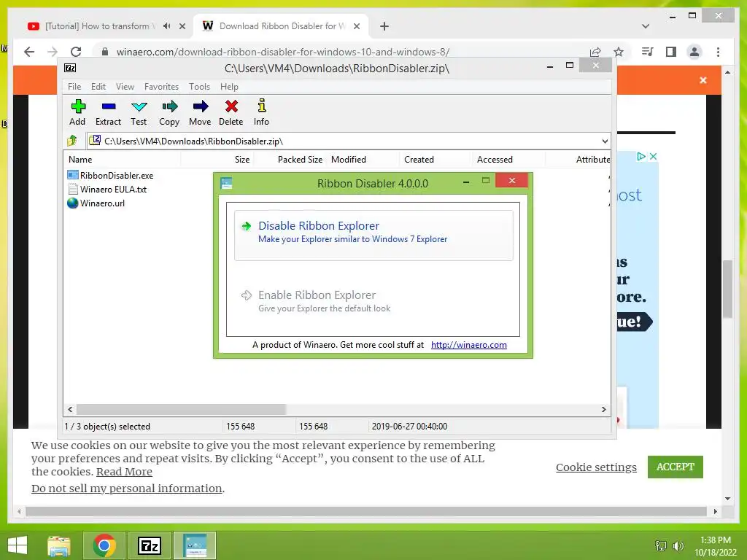Viewport: 747px width, 560px height.
Task: Open the Edit menu in 7-Zip
Action: click(x=98, y=87)
